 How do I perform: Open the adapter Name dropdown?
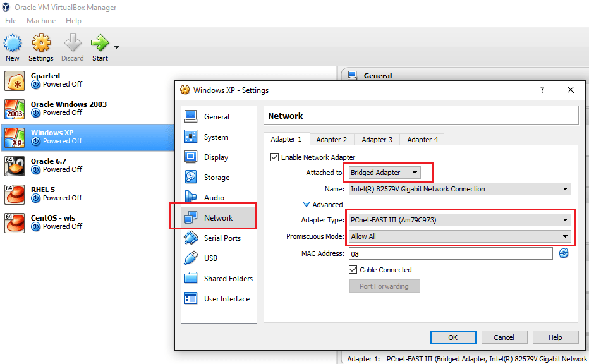point(460,189)
